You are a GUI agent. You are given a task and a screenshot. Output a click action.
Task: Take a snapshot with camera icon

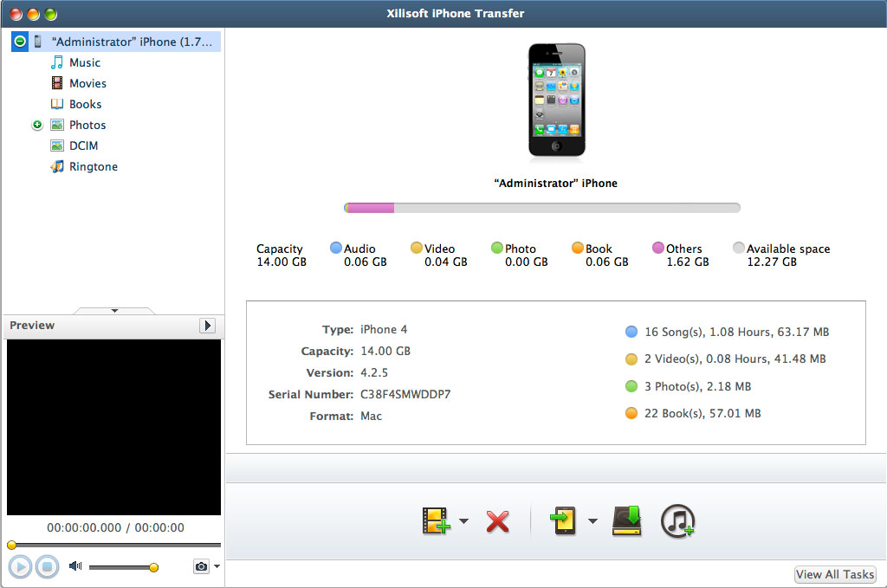pyautogui.click(x=201, y=566)
